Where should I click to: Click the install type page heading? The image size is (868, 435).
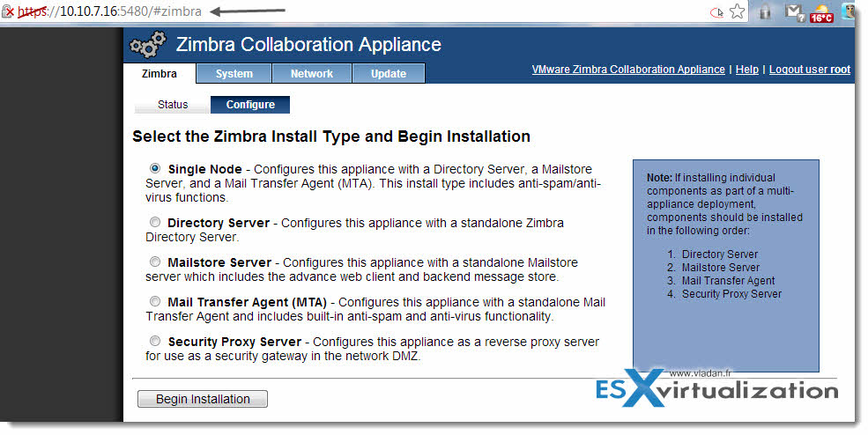[331, 136]
